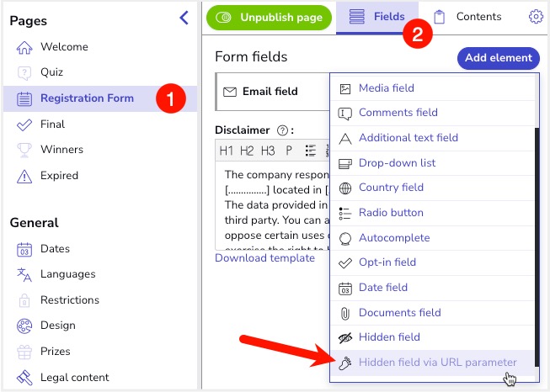Choose Drop-down list from the element menu
Image resolution: width=550 pixels, height=392 pixels.
point(397,163)
